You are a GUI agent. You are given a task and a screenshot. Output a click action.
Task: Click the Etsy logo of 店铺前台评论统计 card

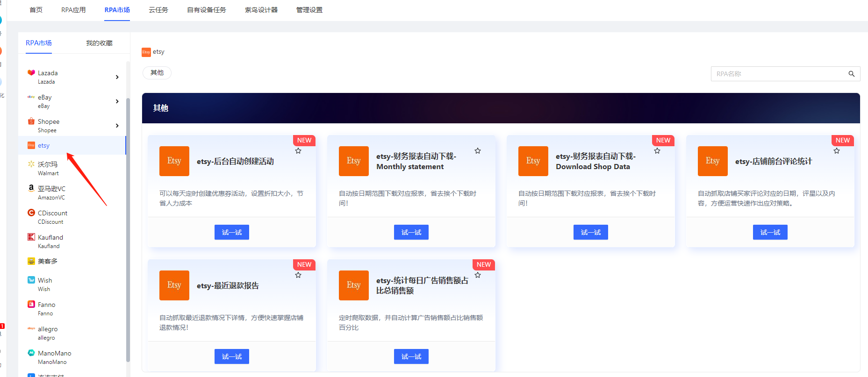point(713,161)
